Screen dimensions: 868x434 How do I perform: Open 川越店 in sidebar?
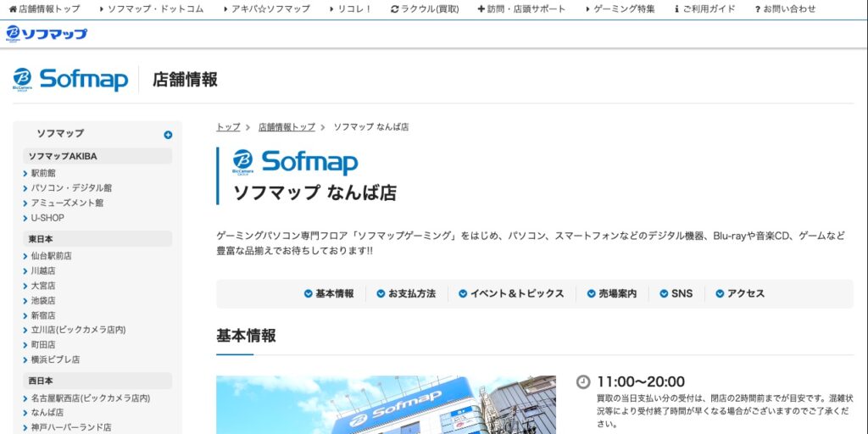point(43,270)
